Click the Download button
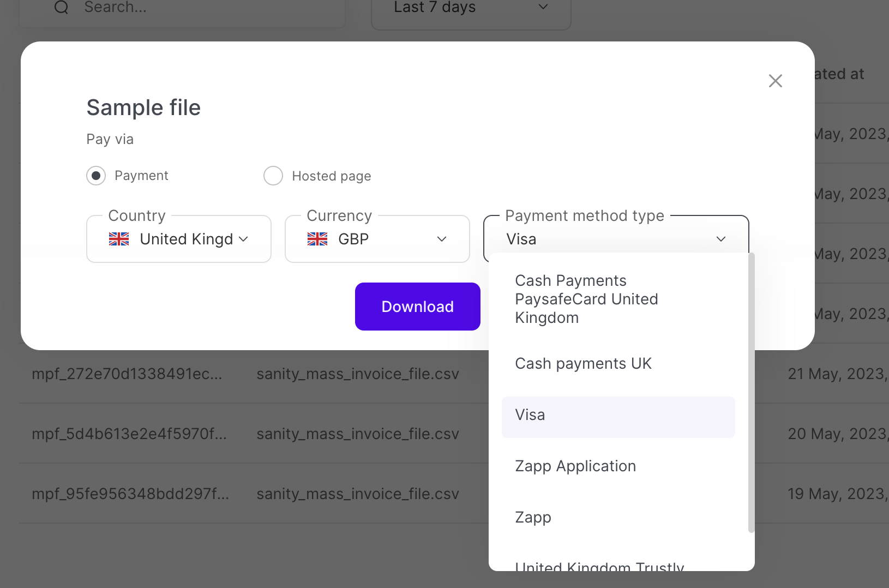This screenshot has width=889, height=588. click(417, 307)
